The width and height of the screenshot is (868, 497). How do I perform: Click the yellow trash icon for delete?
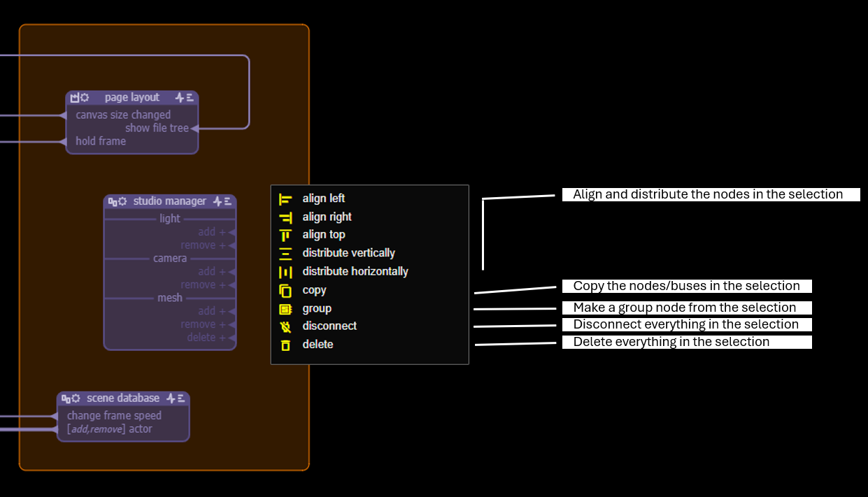click(285, 345)
